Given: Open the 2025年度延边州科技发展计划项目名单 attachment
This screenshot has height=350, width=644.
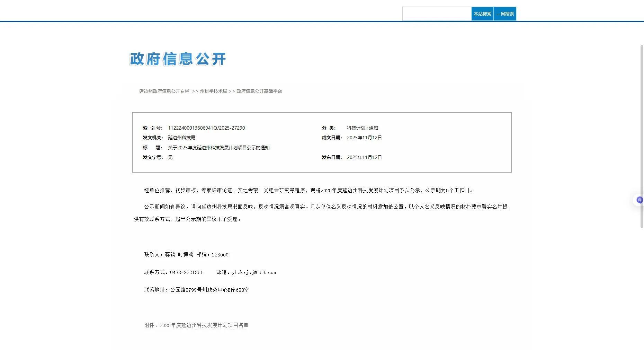Looking at the screenshot, I should (204, 325).
